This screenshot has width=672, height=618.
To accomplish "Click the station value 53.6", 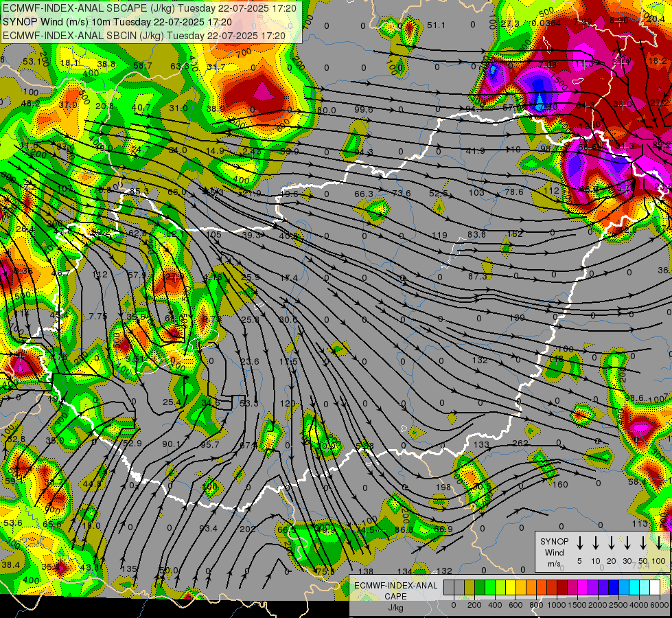I will (x=12, y=523).
